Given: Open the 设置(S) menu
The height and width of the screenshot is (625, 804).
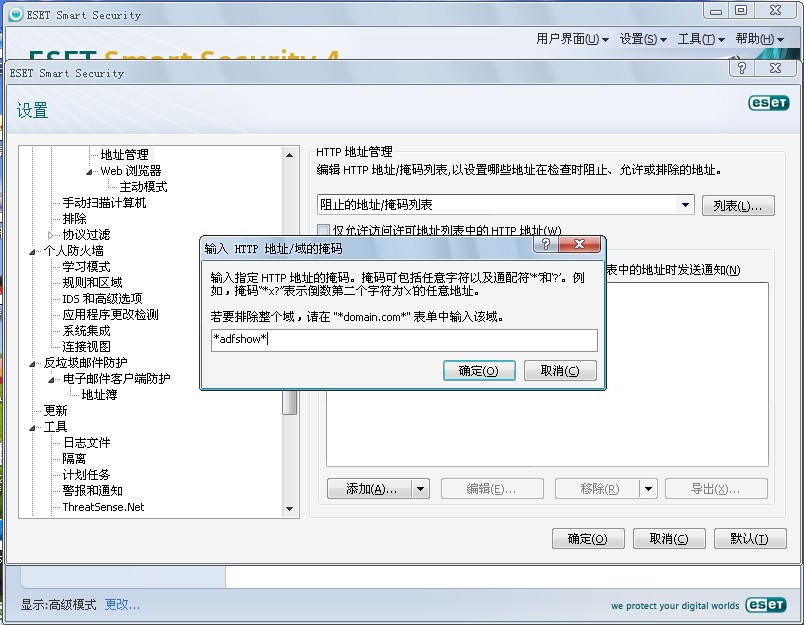Looking at the screenshot, I should (x=643, y=39).
